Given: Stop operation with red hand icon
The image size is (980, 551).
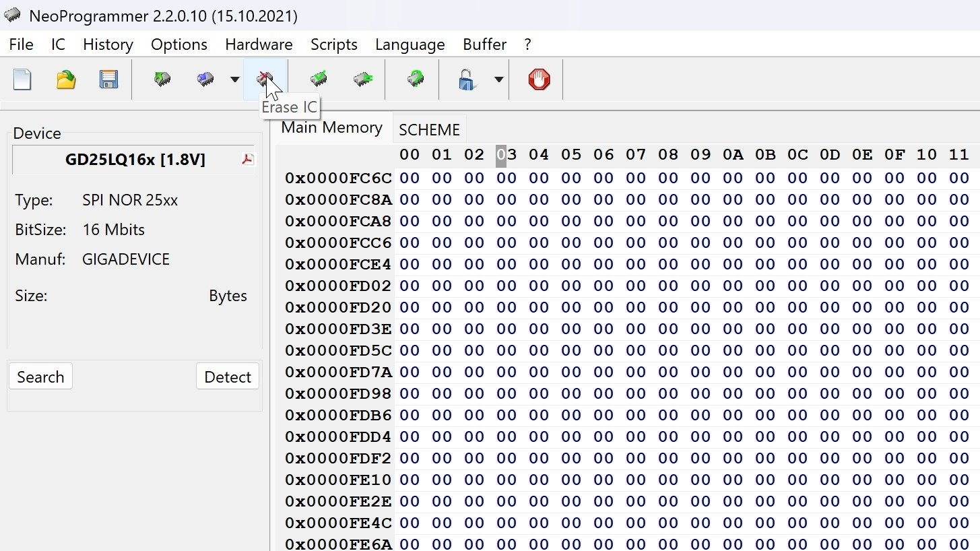Looking at the screenshot, I should click(x=539, y=79).
